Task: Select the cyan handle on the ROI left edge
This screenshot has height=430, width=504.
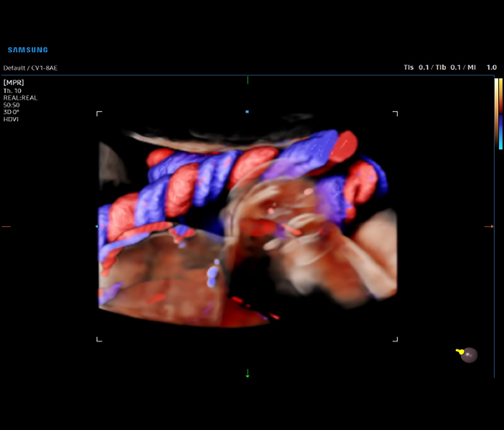Action: tap(97, 226)
